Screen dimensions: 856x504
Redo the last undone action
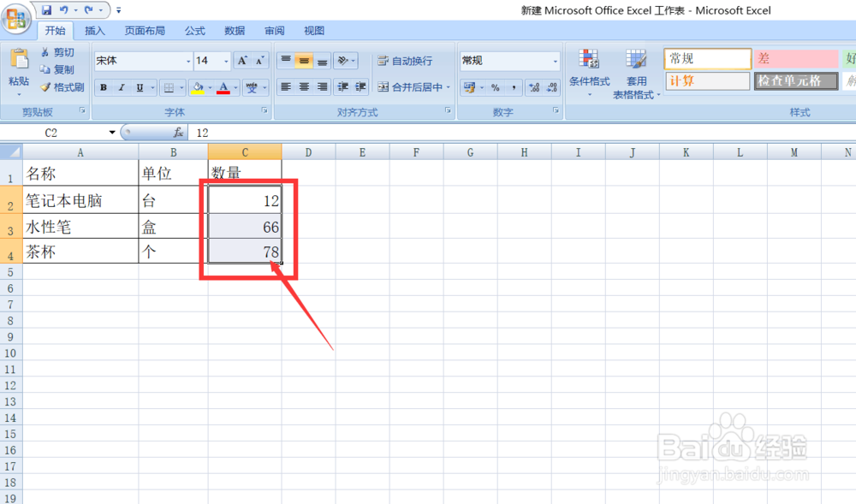pyautogui.click(x=89, y=9)
